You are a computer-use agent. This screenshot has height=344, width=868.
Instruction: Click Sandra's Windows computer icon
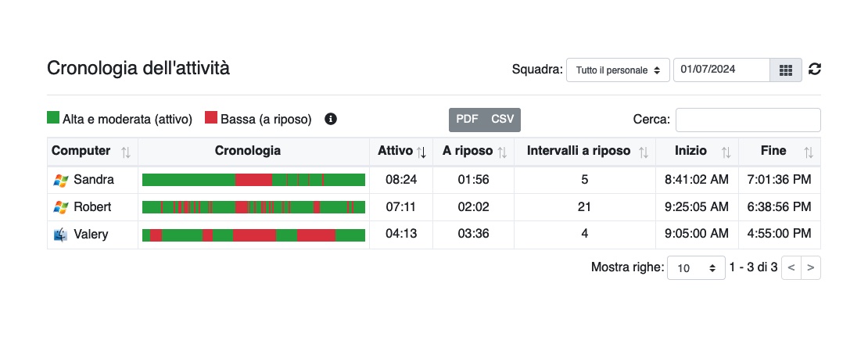click(x=60, y=180)
